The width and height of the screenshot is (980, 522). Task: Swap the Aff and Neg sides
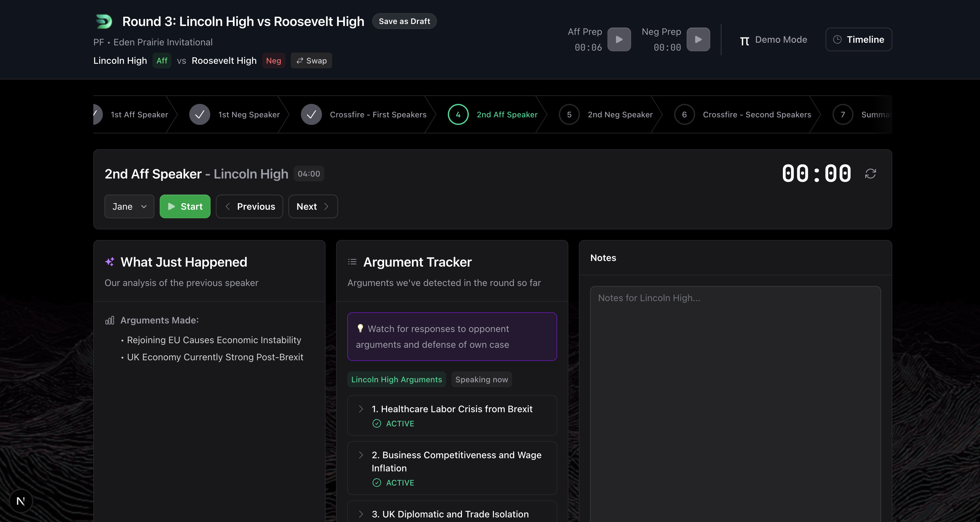click(x=311, y=60)
